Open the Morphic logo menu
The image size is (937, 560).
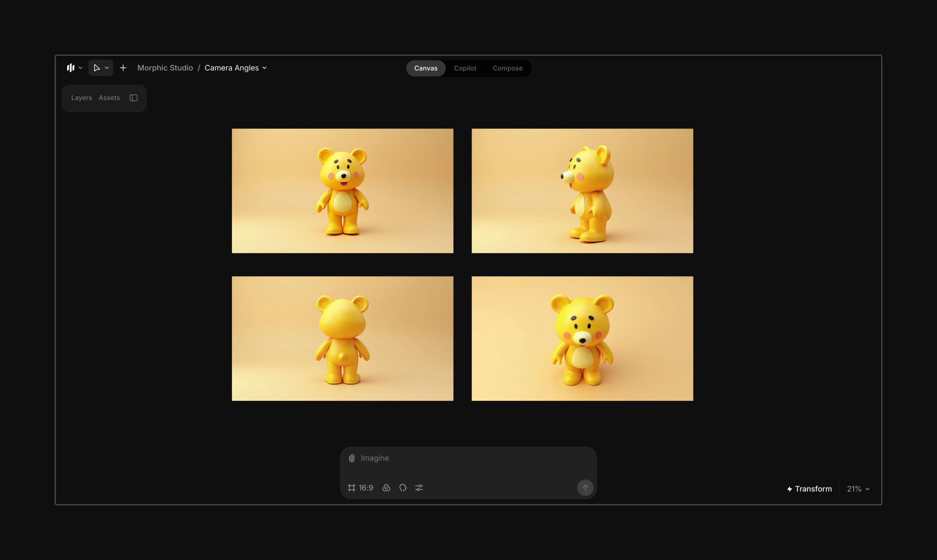click(74, 68)
